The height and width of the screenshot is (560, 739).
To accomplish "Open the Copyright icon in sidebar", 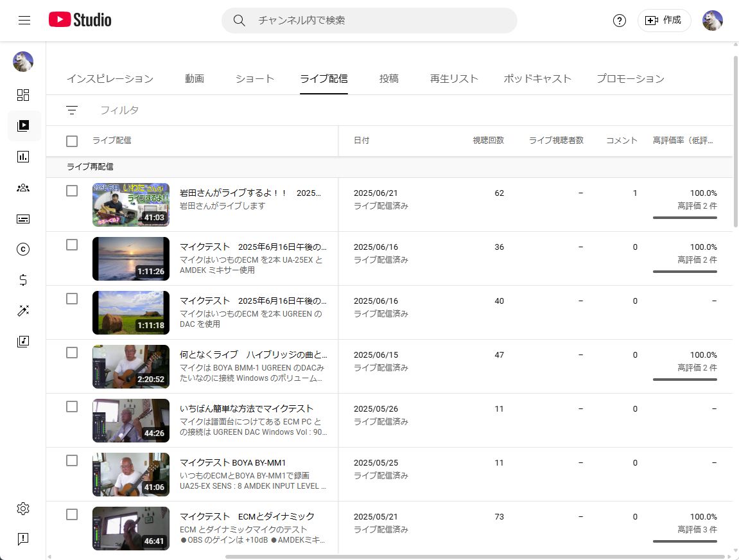I will click(x=23, y=249).
